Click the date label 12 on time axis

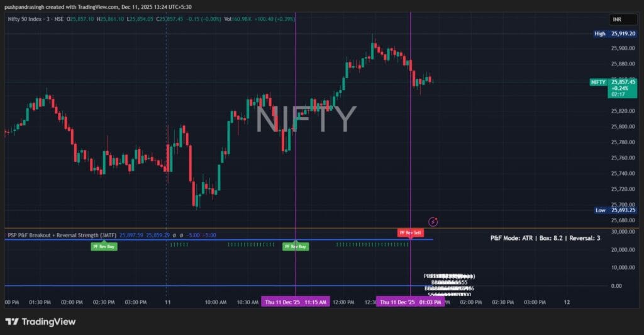pos(566,302)
